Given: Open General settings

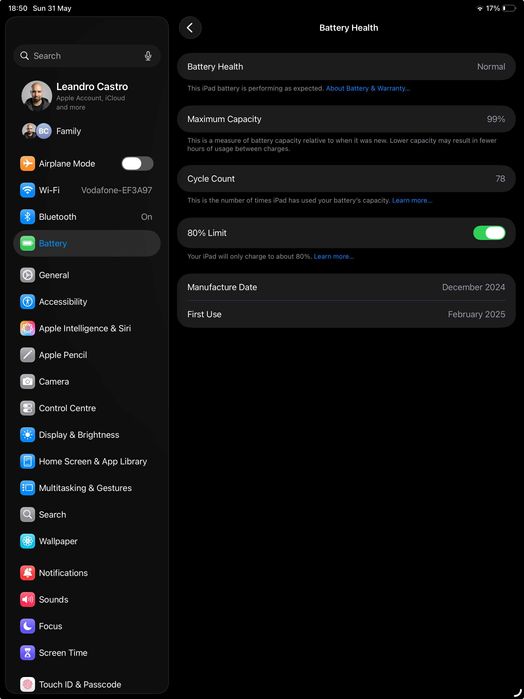Looking at the screenshot, I should tap(87, 275).
